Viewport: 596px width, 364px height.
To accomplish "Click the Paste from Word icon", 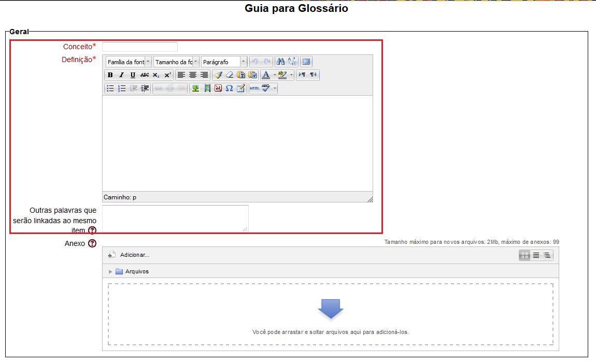I will point(252,75).
